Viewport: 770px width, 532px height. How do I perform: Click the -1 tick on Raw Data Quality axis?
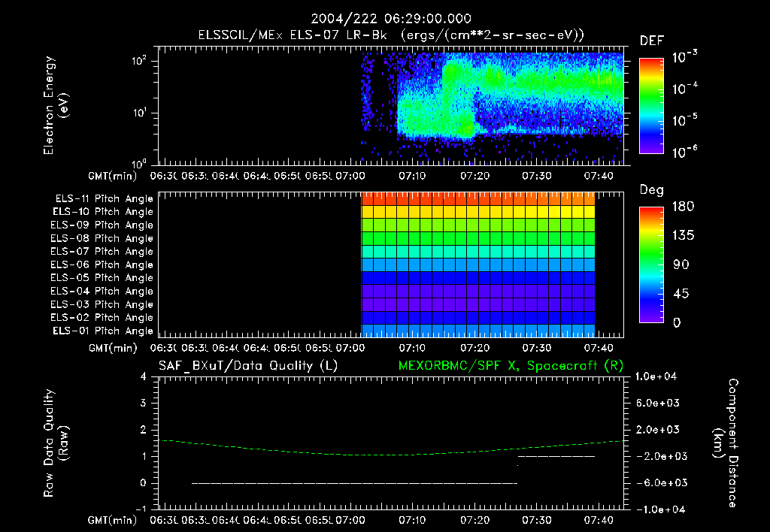coord(141,509)
